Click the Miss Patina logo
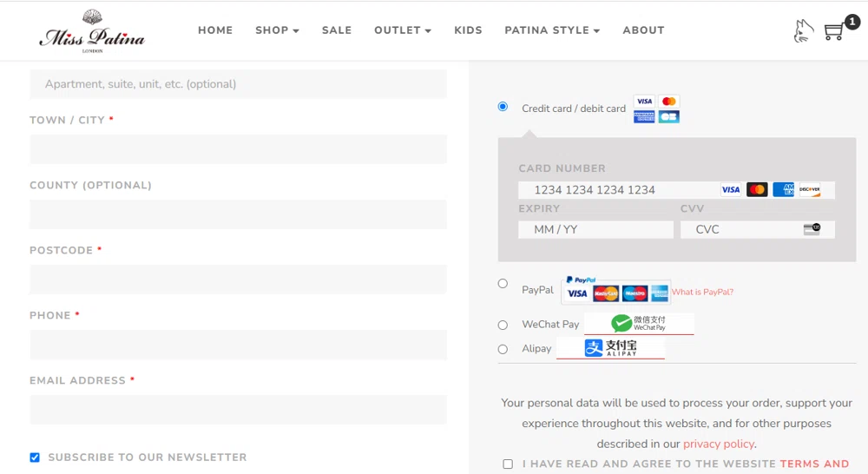The width and height of the screenshot is (868, 474). click(x=91, y=31)
